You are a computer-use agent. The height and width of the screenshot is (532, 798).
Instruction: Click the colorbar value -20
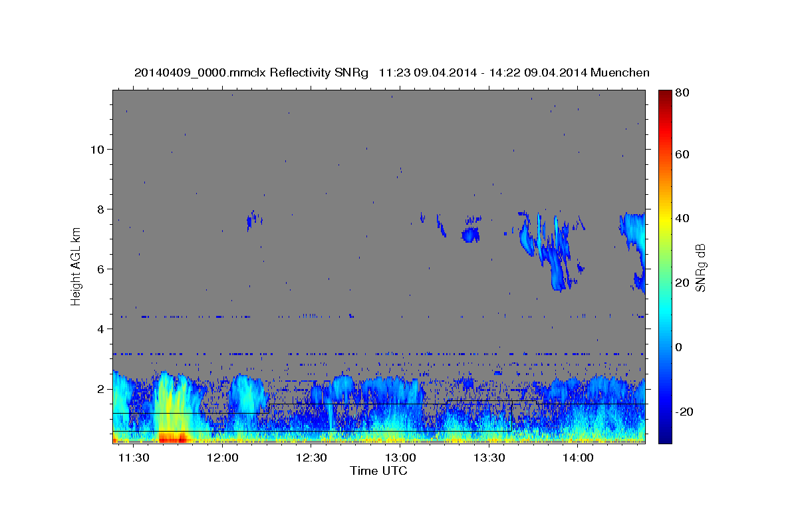point(684,412)
